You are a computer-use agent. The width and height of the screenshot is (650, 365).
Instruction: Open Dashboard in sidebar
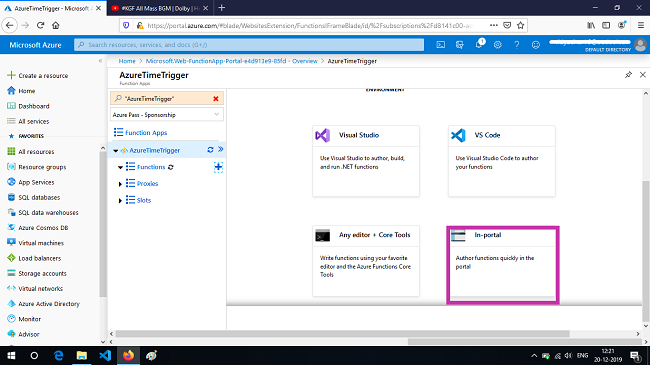pyautogui.click(x=28, y=106)
